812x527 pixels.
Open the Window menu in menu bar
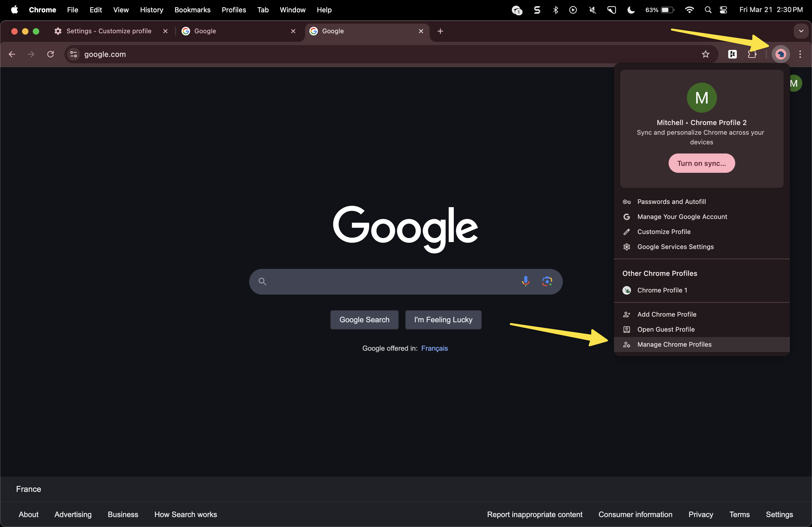[292, 10]
